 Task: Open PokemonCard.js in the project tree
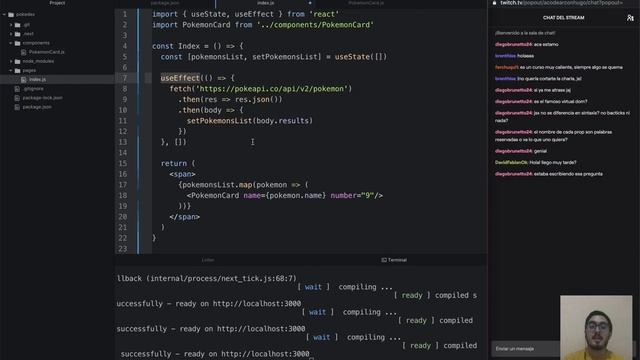click(47, 52)
